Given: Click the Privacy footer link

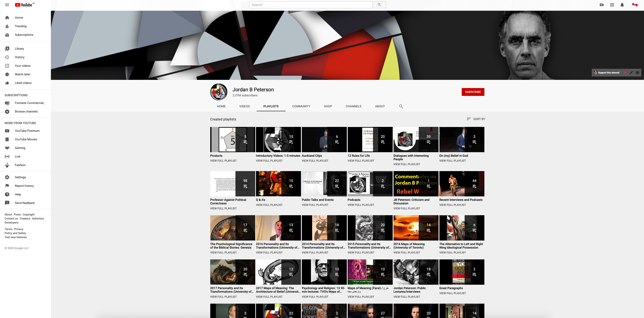Looking at the screenshot, I should click(19, 229).
